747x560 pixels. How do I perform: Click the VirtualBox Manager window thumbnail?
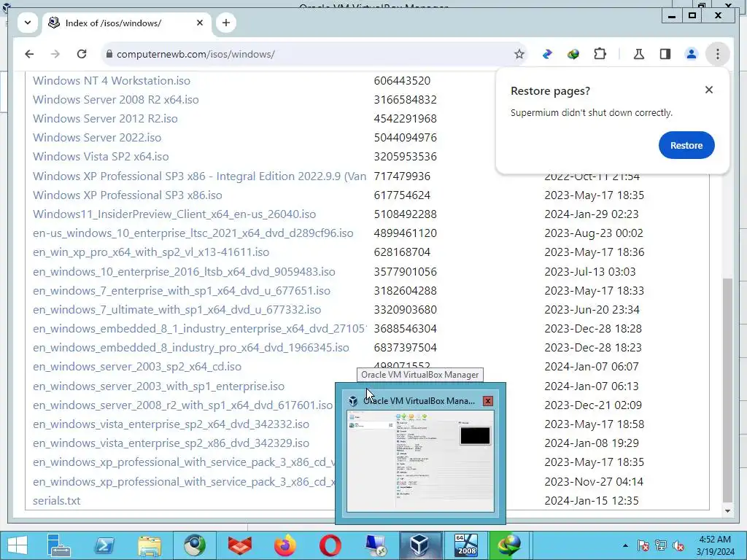[x=420, y=461]
